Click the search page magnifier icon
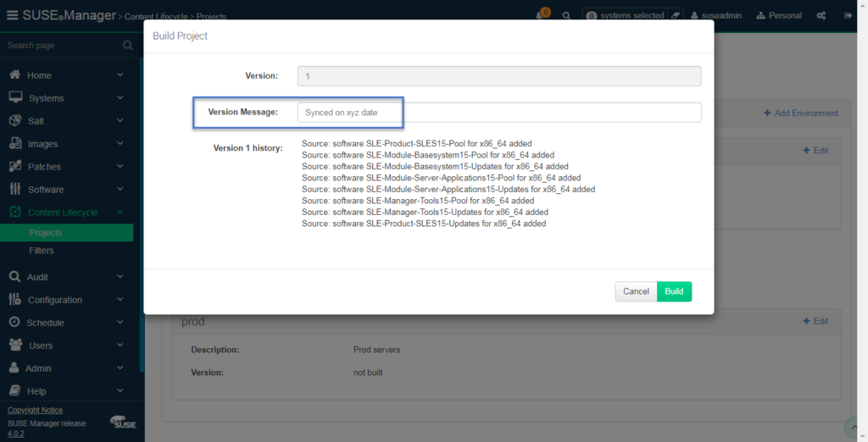This screenshot has width=868, height=442. pyautogui.click(x=128, y=46)
